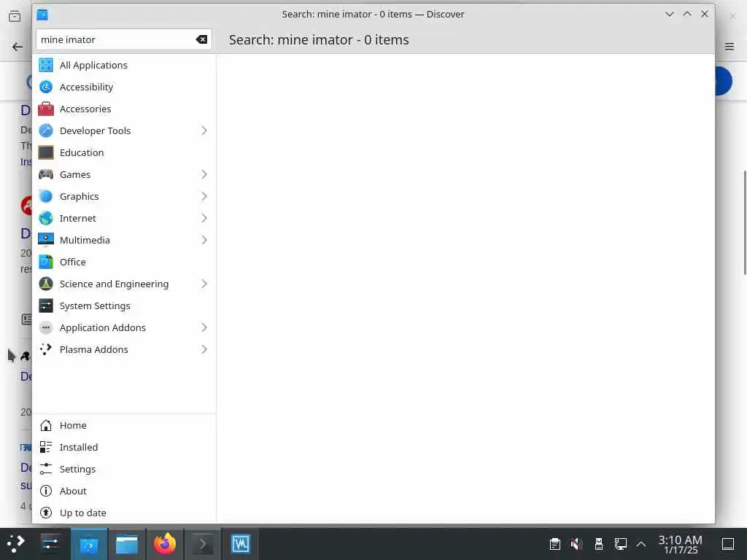Expand Games subcategories arrow
747x560 pixels.
point(204,174)
